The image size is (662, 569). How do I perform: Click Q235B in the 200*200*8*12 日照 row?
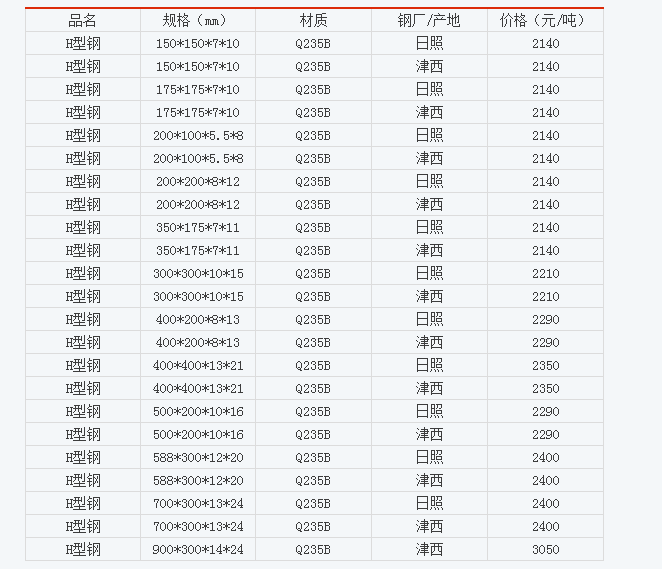click(313, 182)
